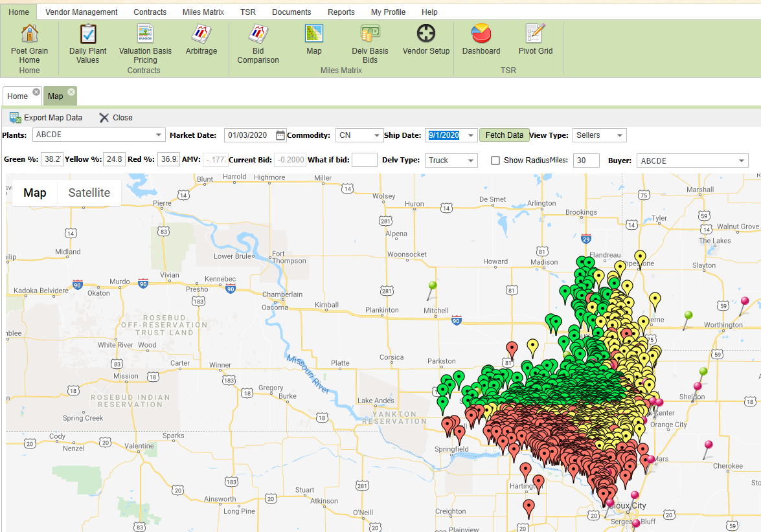Click the AMV value field

tap(215, 160)
